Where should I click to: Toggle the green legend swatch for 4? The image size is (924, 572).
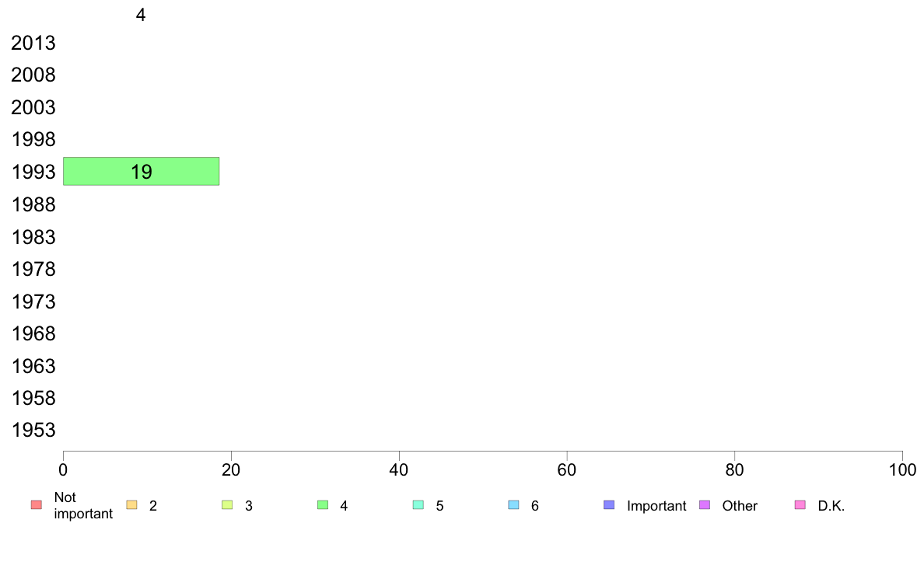[x=323, y=505]
